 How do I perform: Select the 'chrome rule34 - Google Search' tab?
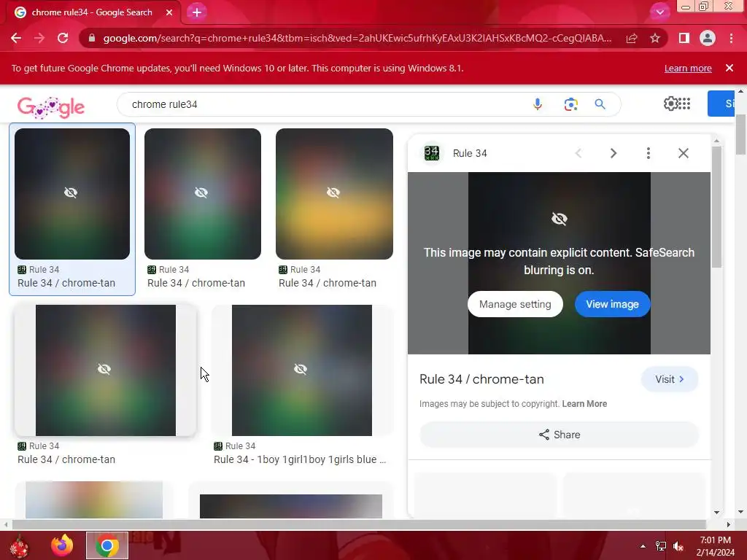[91, 12]
